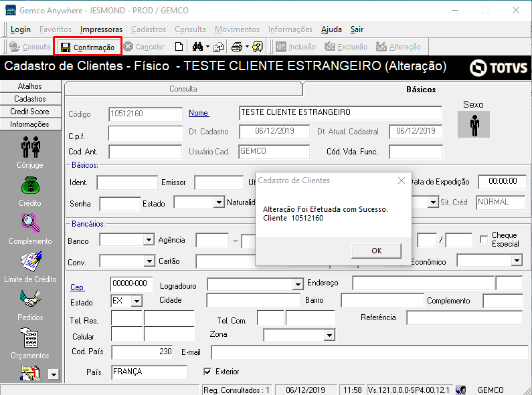Click the Confirmação save button
This screenshot has height=395, width=532.
(88, 47)
